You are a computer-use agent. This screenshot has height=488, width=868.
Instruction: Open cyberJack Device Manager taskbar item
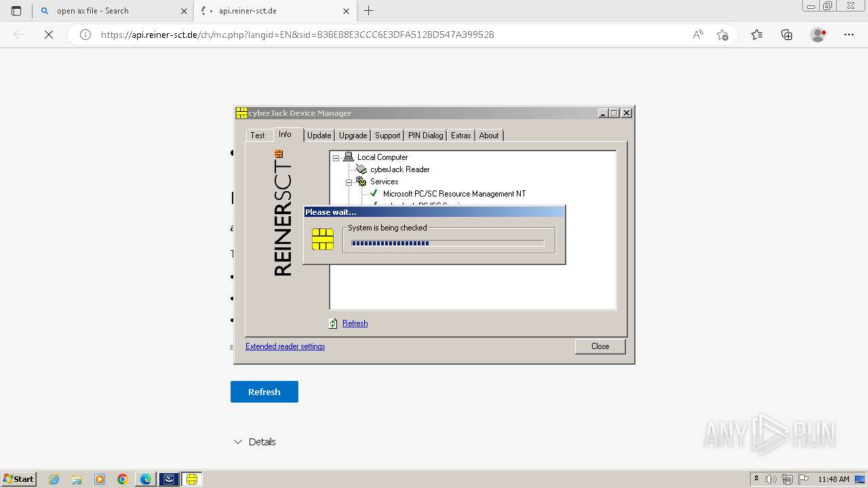[x=192, y=479]
